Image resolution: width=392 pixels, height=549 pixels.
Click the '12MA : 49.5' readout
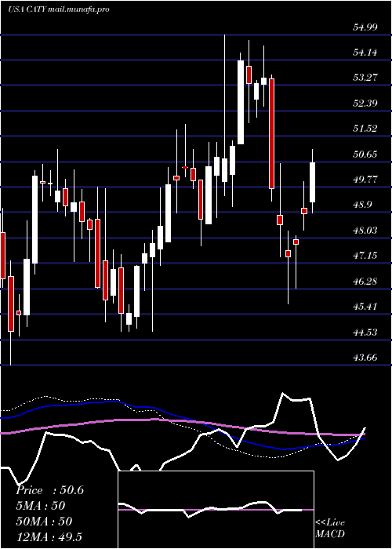(49, 536)
